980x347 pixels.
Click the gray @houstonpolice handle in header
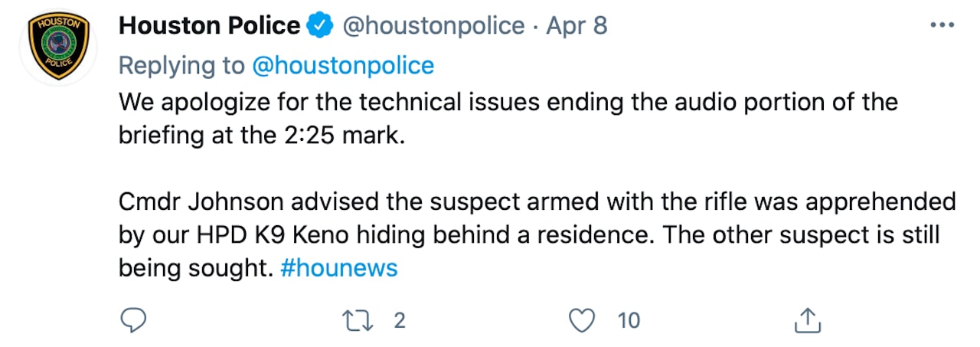[x=433, y=26]
